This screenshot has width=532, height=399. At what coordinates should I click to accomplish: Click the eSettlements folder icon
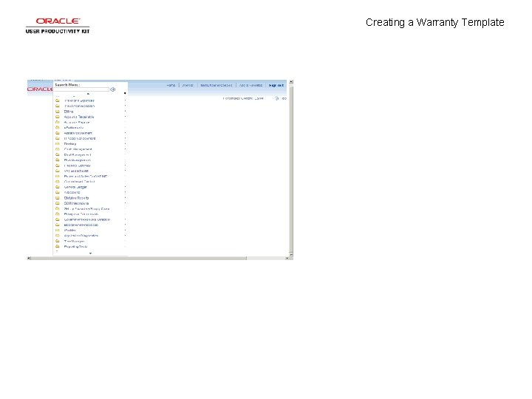(58, 128)
